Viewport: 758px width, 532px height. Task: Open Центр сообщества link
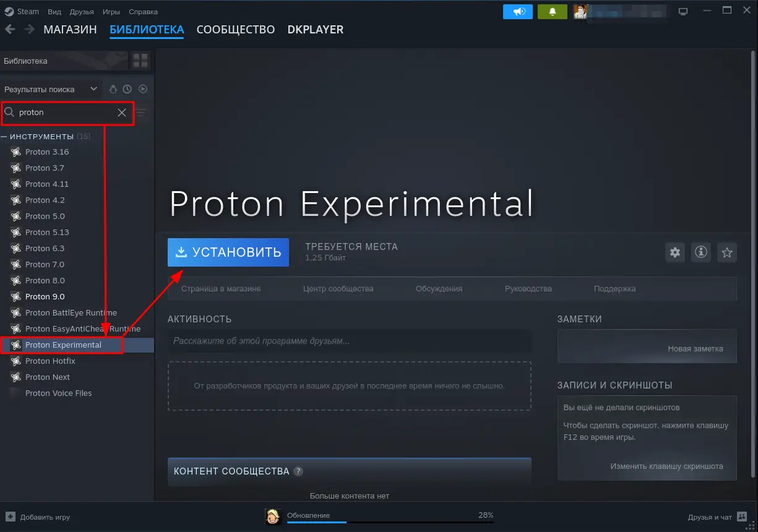coord(338,289)
